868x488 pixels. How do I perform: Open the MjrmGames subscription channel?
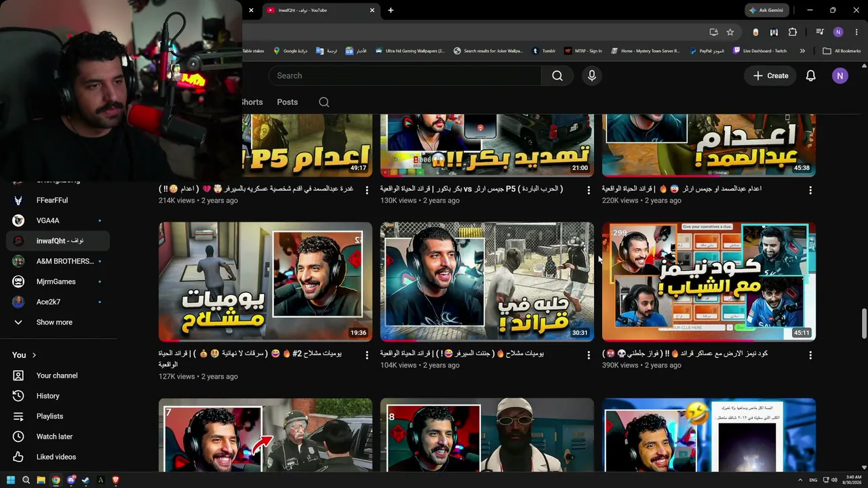[58, 281]
